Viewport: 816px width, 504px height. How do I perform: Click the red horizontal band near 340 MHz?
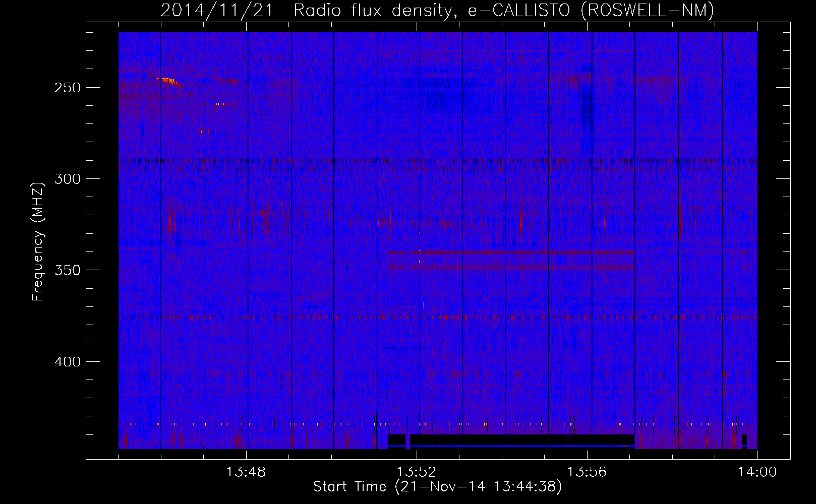(x=511, y=252)
